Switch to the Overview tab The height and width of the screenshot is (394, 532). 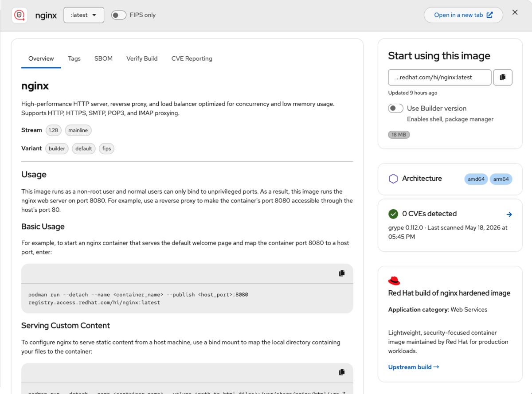pyautogui.click(x=41, y=59)
